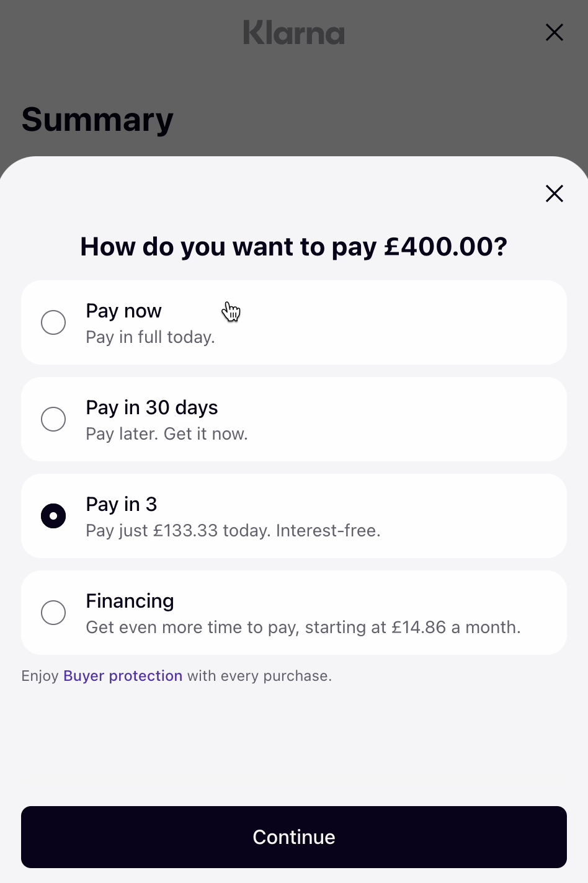588x883 pixels.
Task: Select the Pay now radio button
Action: coord(53,322)
